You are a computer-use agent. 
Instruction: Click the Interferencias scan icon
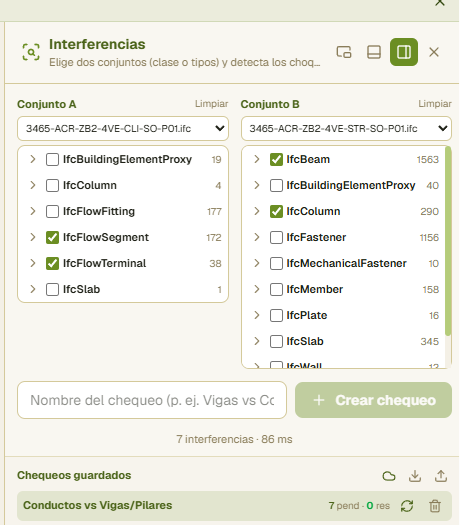coord(31,52)
